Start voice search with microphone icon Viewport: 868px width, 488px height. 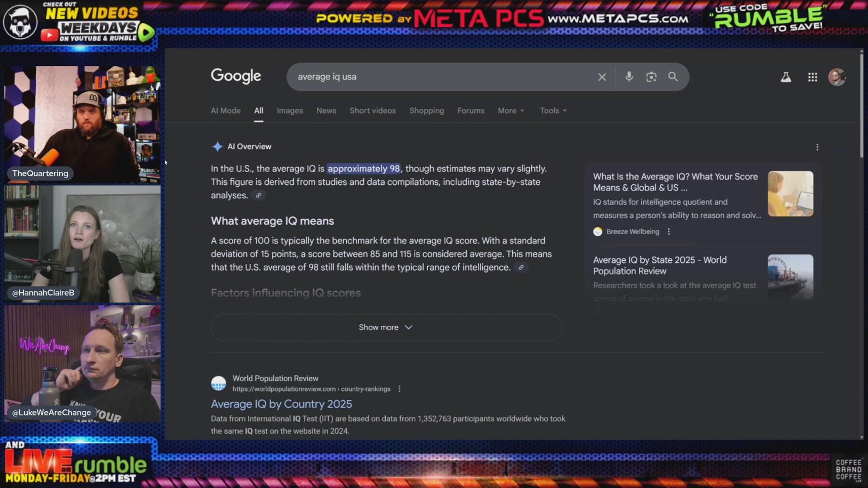coord(629,77)
